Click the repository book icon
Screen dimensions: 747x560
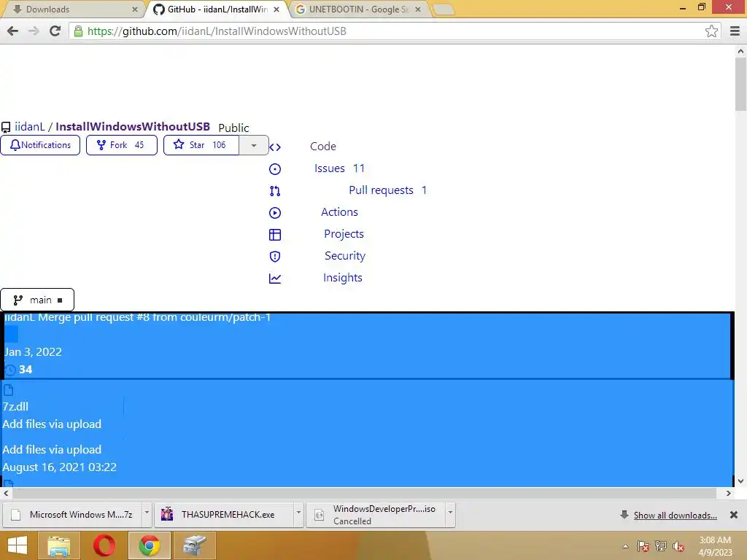[x=6, y=127]
